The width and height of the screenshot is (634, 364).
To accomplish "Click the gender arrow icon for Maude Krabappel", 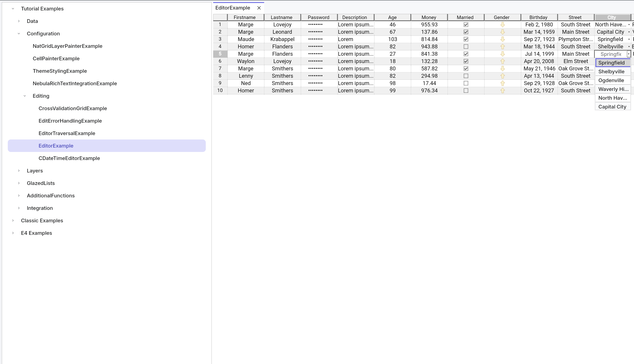I will 502,39.
